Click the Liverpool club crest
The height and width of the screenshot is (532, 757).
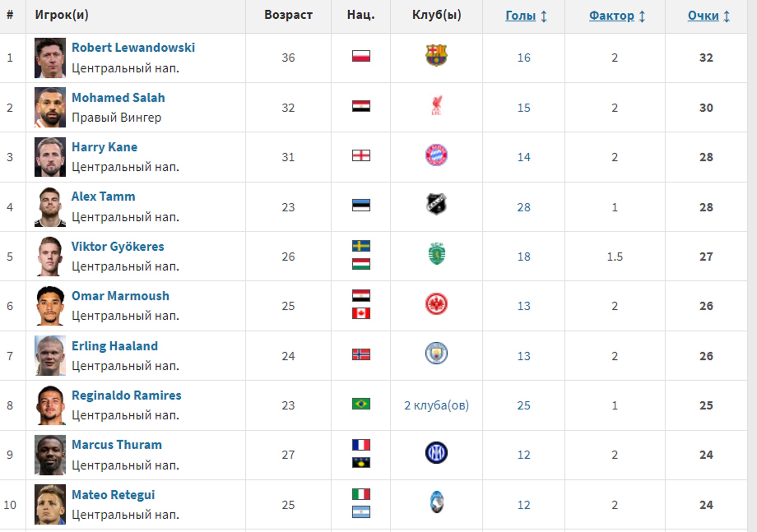tap(437, 106)
